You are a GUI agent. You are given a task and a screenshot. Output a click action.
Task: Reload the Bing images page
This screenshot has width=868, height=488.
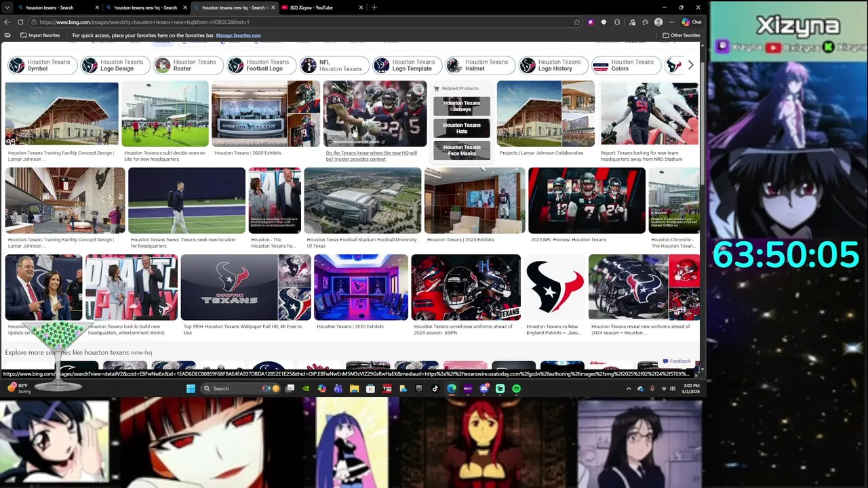coord(20,22)
